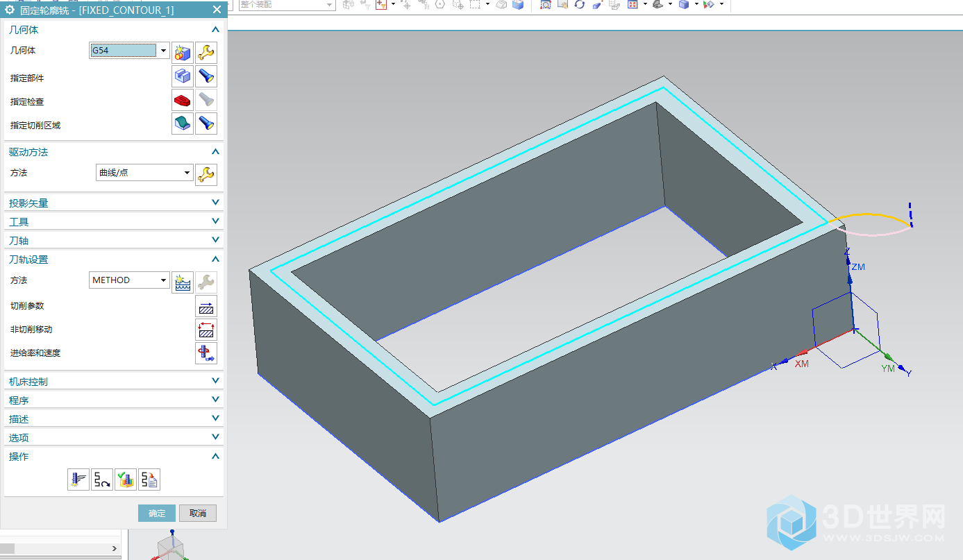This screenshot has height=560, width=963.
Task: Click the 切削参数 label
Action: [27, 306]
